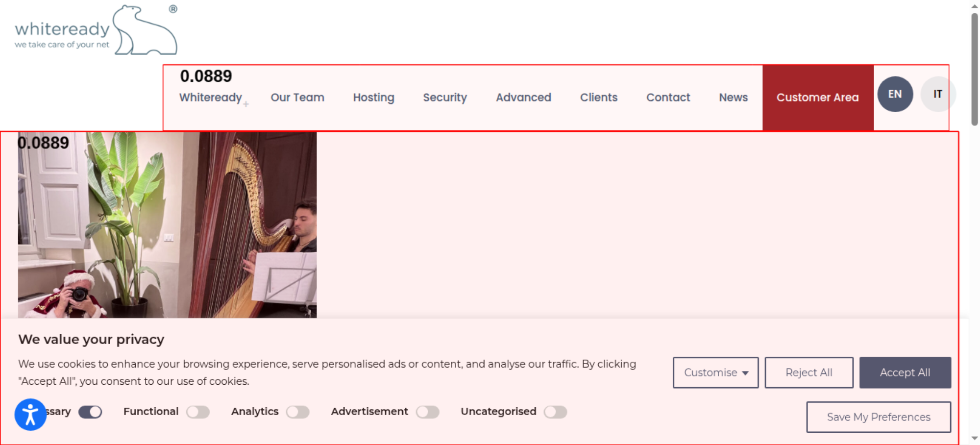Expand the Whiteready menu plus sign
980x445 pixels.
[x=246, y=104]
